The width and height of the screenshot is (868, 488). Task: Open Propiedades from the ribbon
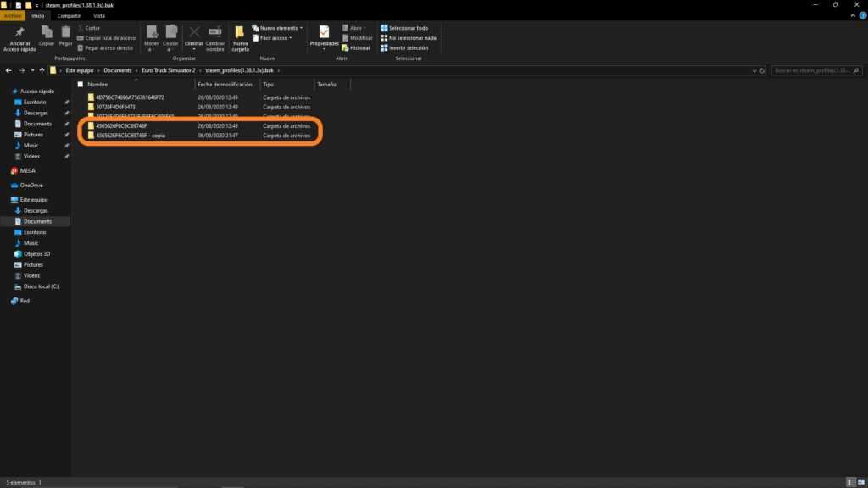tap(324, 32)
